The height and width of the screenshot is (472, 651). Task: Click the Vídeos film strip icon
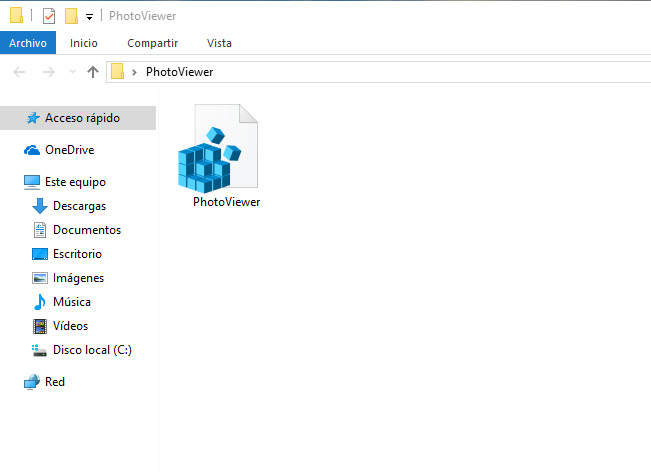pyautogui.click(x=40, y=326)
